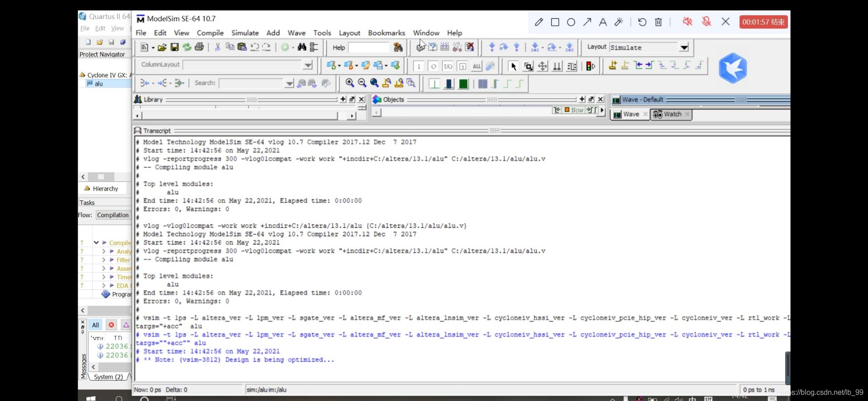Click the Search input field
Image resolution: width=868 pixels, height=401 pixels.
(x=252, y=83)
